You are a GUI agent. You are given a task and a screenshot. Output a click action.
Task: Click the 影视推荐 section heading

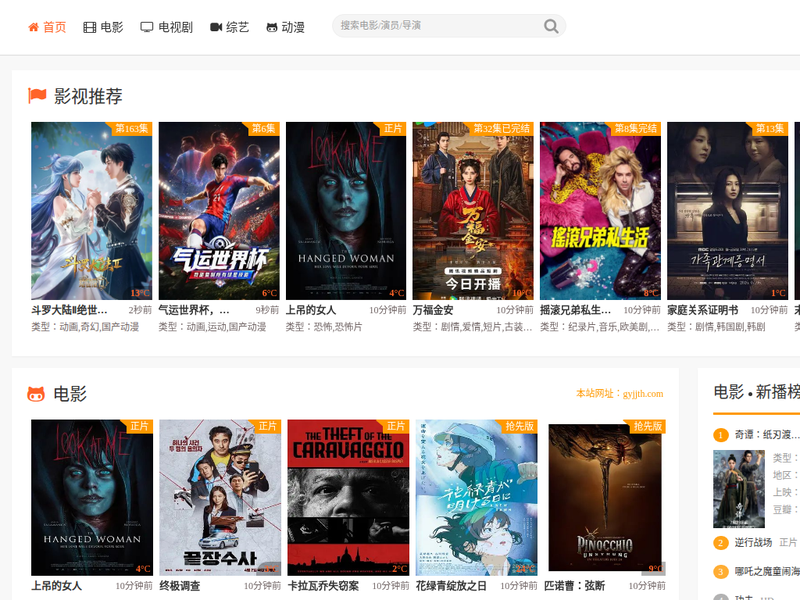[x=88, y=96]
